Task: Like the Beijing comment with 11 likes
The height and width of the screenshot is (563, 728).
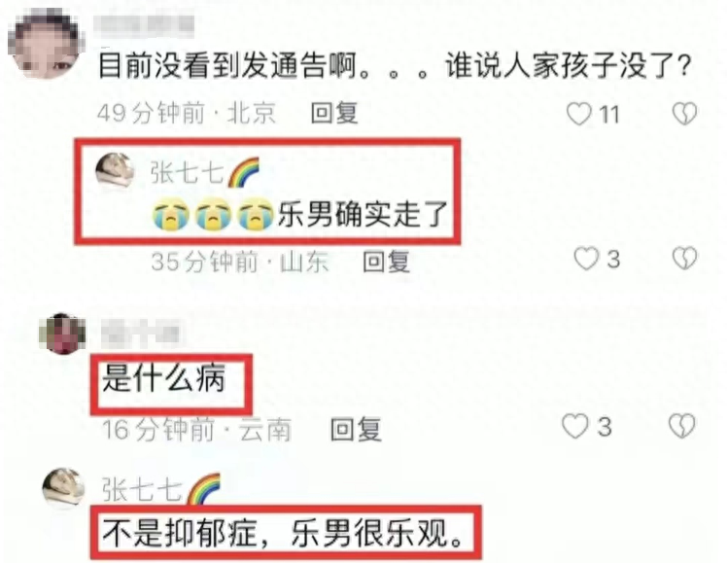Action: coord(579,114)
